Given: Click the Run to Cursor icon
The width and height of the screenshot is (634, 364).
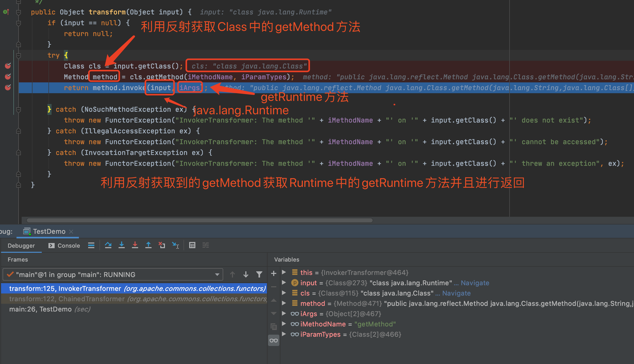Looking at the screenshot, I should point(176,245).
